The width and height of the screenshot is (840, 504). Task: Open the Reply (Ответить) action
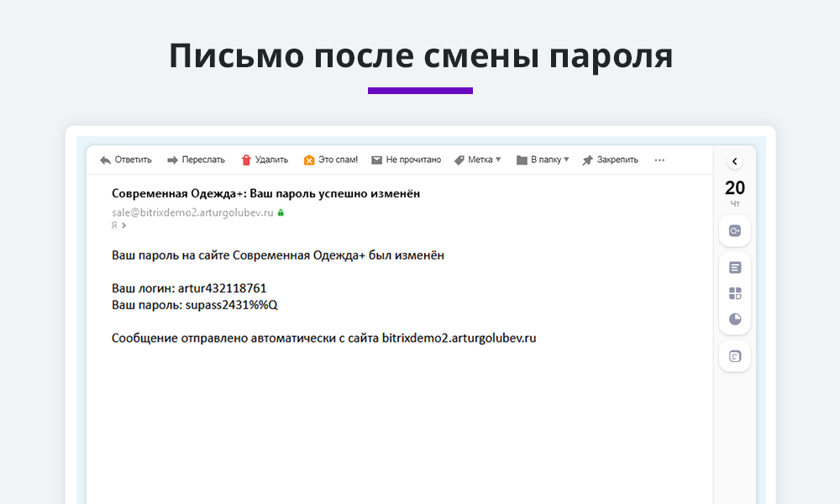[x=126, y=160]
